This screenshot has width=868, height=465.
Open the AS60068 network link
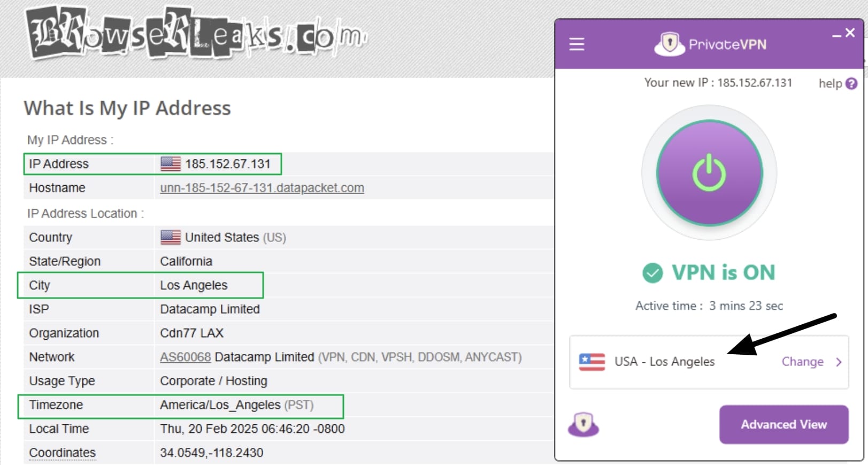click(x=186, y=357)
